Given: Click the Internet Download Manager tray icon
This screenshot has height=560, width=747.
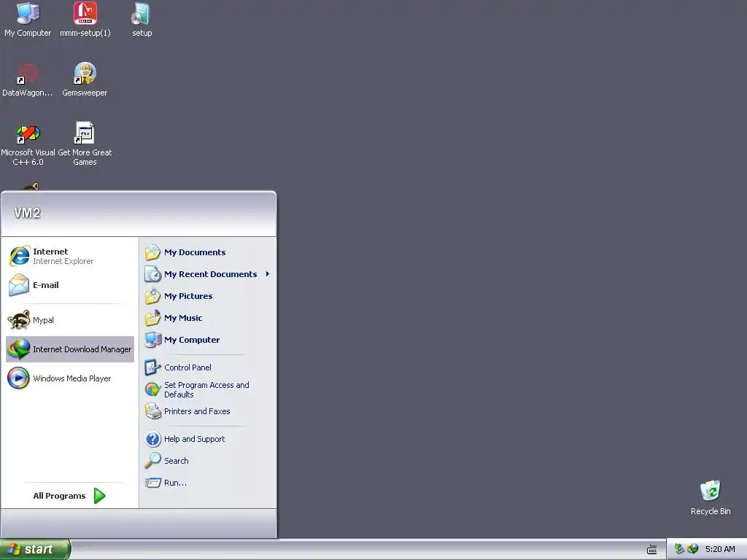Looking at the screenshot, I should tap(693, 549).
